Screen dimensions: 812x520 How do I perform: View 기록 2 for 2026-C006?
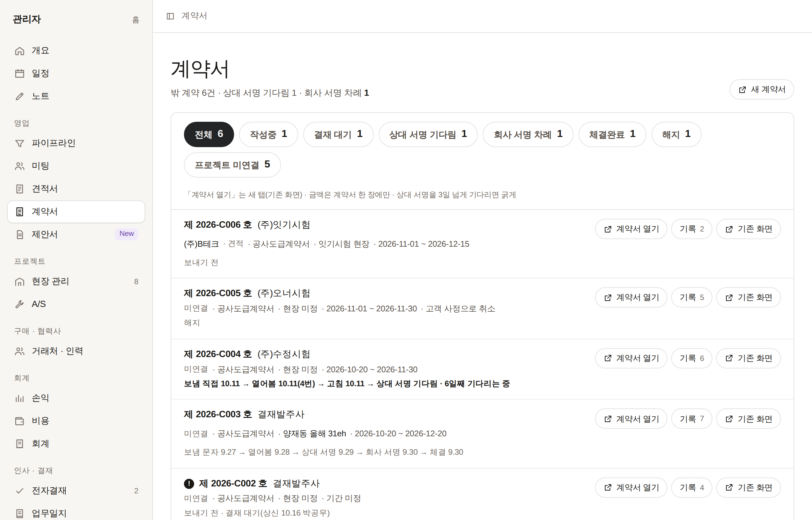pos(691,229)
